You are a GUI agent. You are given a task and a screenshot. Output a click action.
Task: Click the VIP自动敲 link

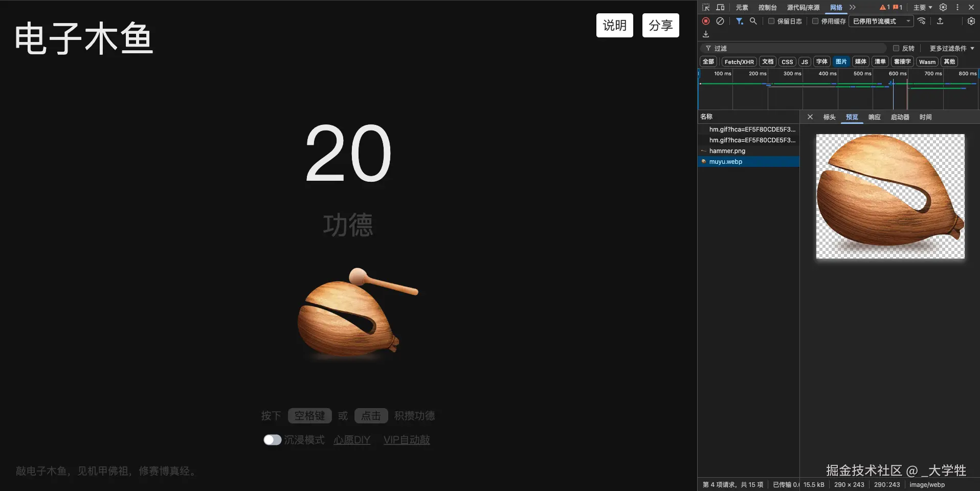point(407,440)
